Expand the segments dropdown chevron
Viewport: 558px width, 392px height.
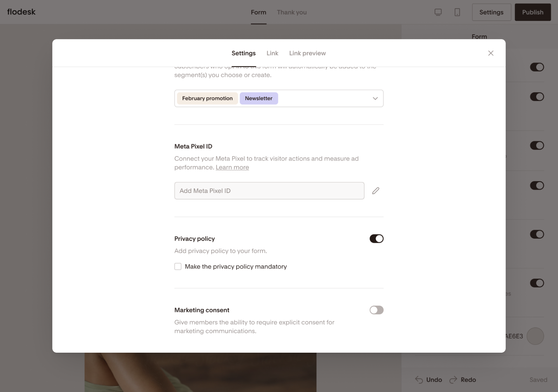(x=375, y=98)
